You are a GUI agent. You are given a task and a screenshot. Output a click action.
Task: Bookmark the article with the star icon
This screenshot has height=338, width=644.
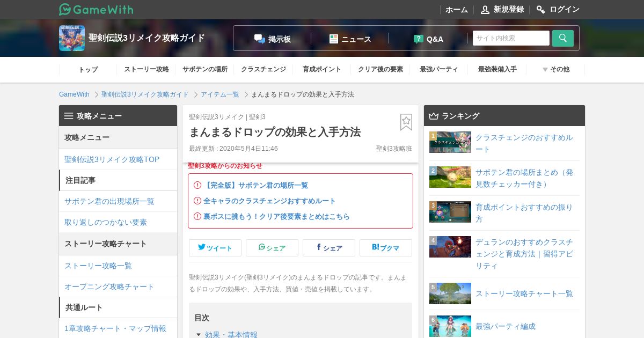point(406,122)
